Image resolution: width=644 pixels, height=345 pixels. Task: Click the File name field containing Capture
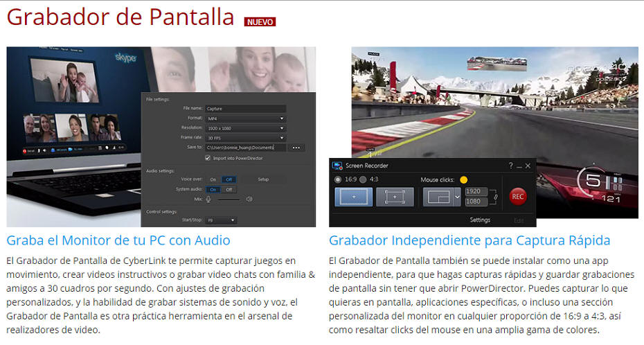point(246,109)
